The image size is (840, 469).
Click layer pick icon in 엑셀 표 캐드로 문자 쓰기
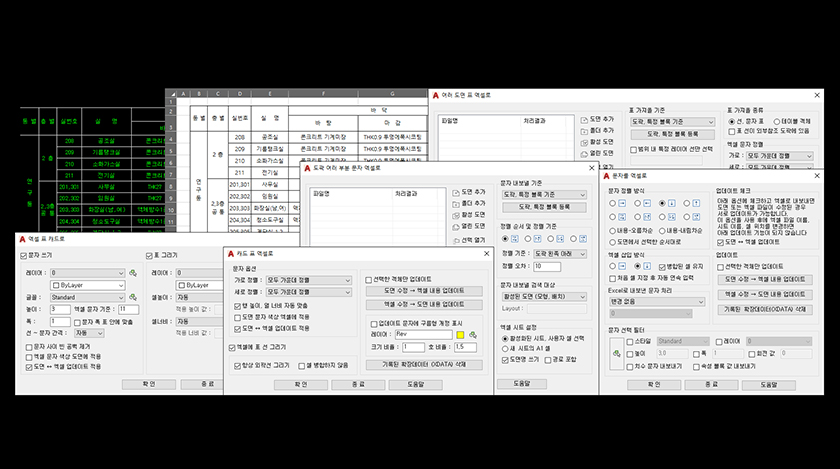click(x=133, y=273)
